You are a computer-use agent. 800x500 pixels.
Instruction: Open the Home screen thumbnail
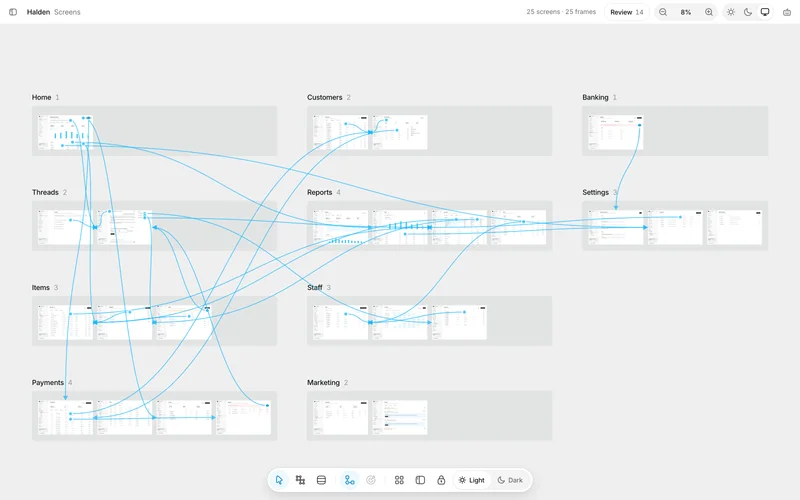(x=65, y=132)
